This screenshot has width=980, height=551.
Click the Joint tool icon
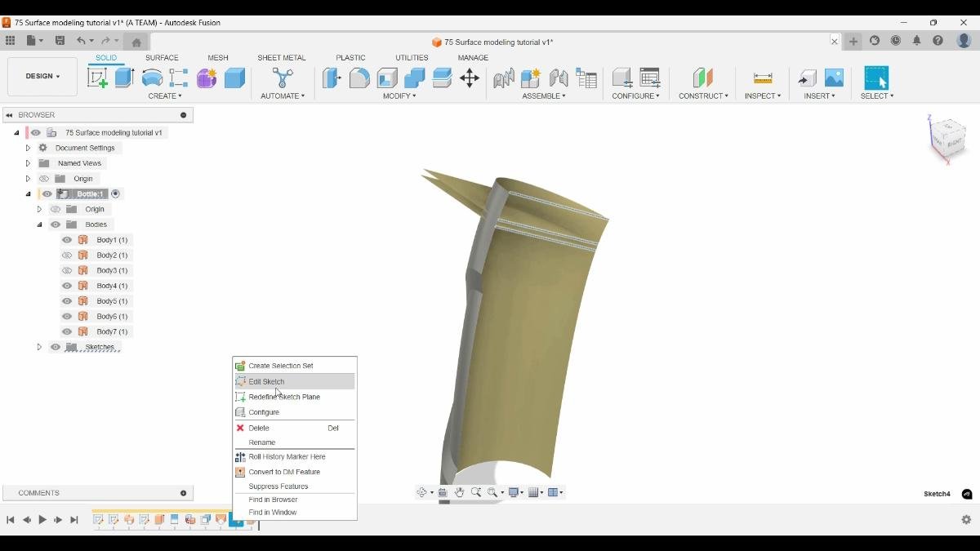[x=559, y=78]
